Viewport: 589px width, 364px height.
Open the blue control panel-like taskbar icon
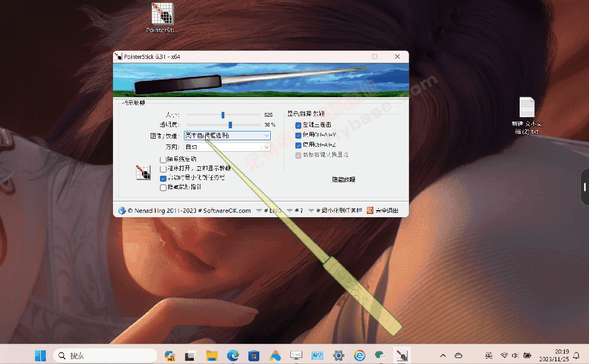(317, 355)
